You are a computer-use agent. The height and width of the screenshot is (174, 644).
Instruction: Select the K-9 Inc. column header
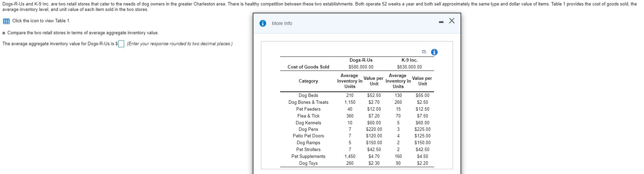click(x=409, y=60)
